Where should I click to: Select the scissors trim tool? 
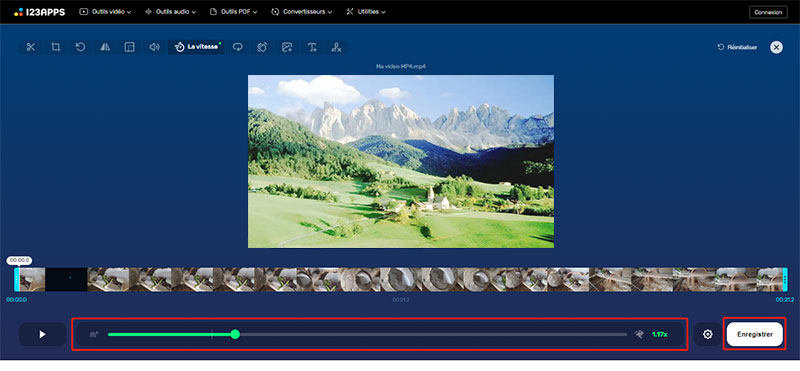pos(31,47)
